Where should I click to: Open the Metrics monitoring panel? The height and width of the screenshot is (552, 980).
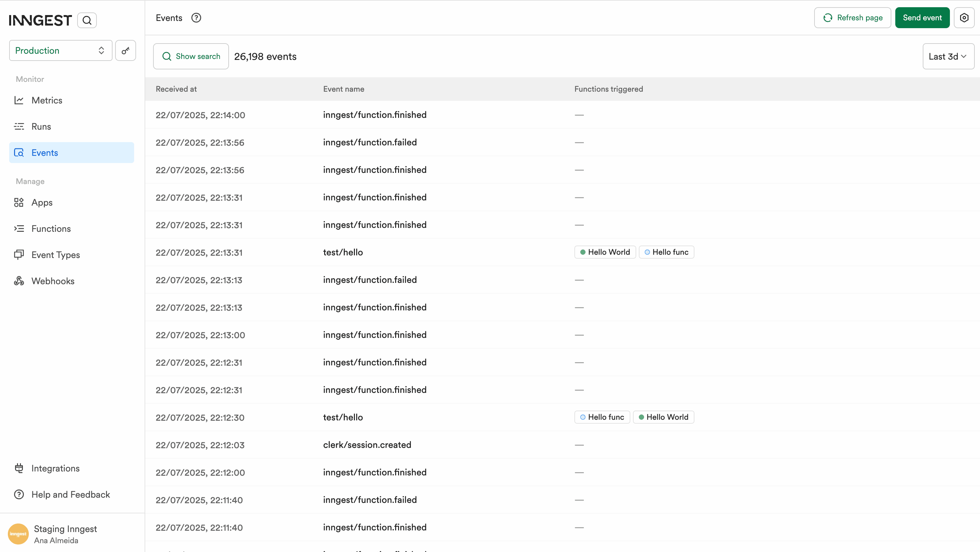(47, 100)
